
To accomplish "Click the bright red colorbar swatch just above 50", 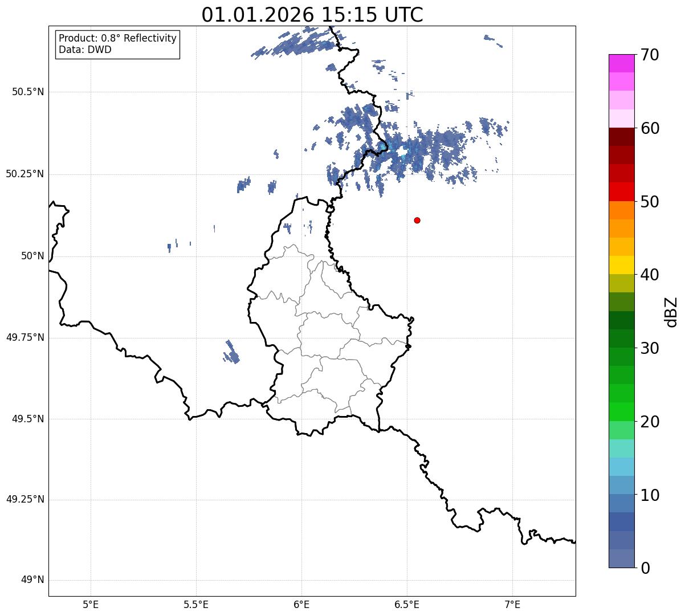I will [621, 191].
